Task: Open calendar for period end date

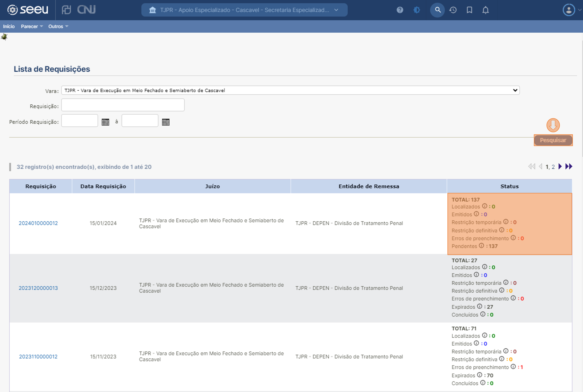Action: tap(166, 122)
